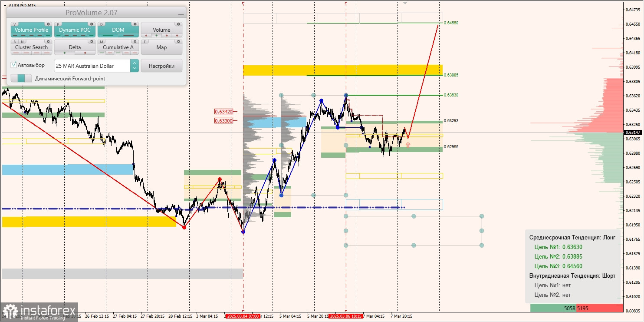Open Dynamic POC gear settings
This screenshot has height=322, width=644.
point(92,24)
